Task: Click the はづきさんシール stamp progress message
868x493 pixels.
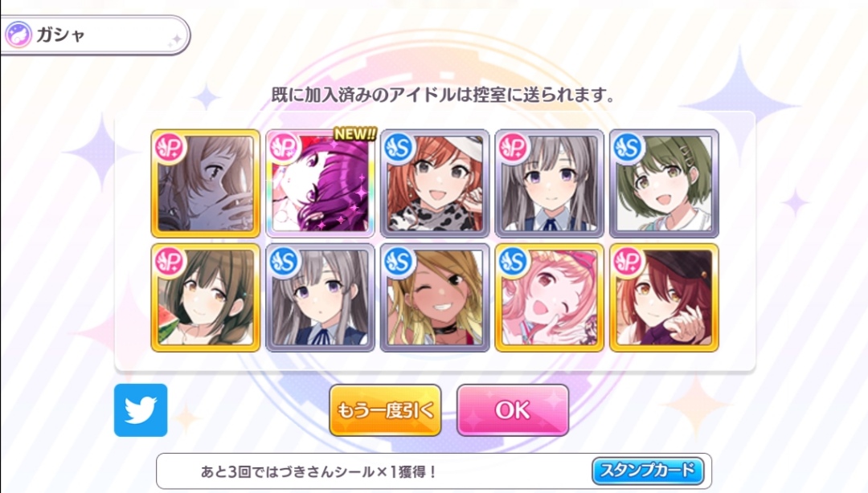Action: click(319, 472)
